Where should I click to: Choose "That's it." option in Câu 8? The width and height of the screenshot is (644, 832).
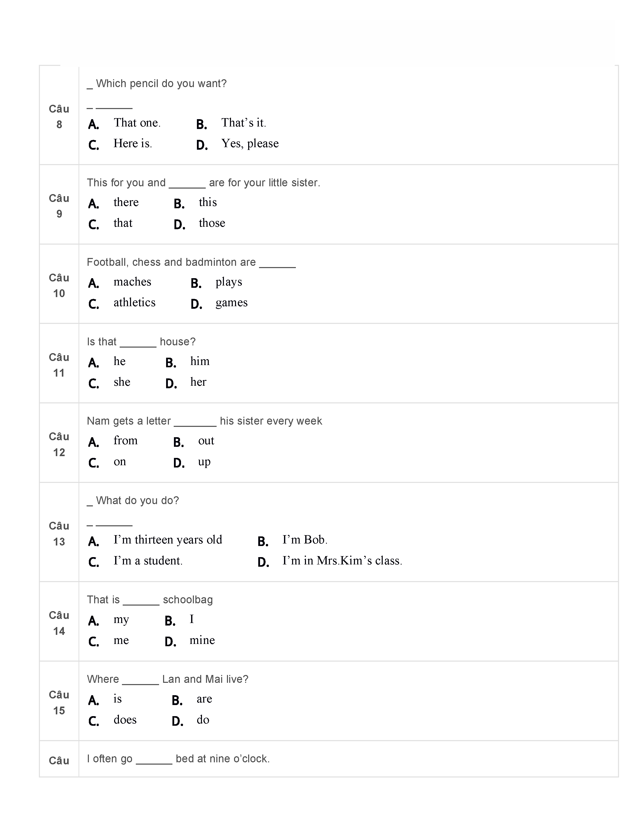tap(244, 123)
